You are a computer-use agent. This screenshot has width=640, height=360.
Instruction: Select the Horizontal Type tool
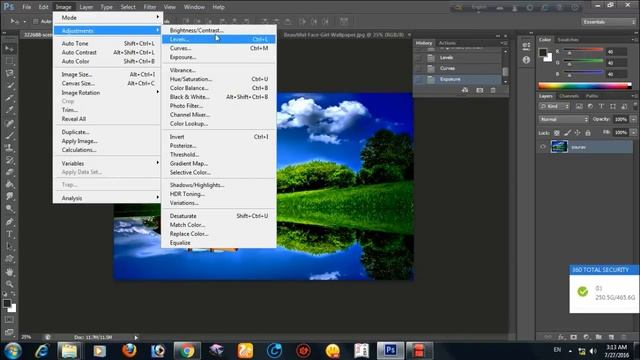(9, 234)
